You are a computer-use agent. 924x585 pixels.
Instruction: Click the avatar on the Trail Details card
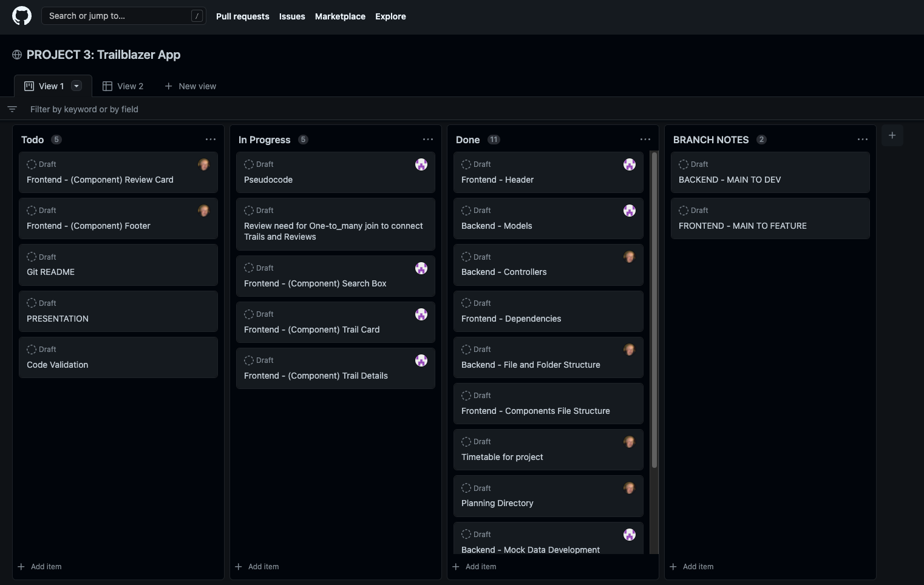421,360
